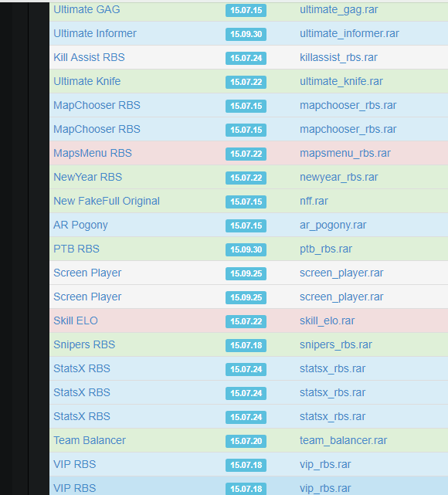Viewport: 448px width, 495px height.
Task: Click the 15.07.18 badge for Snipers RBS
Action: pyautogui.click(x=246, y=345)
